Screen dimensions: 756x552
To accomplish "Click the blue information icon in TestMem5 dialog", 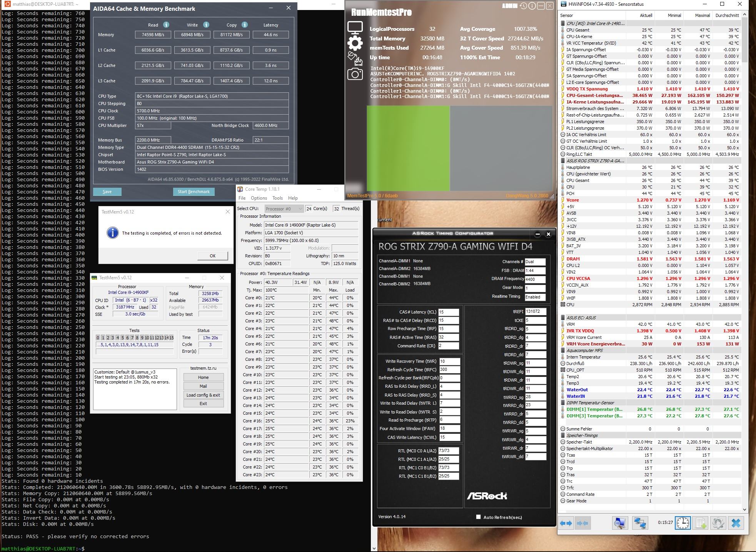I will [112, 233].
